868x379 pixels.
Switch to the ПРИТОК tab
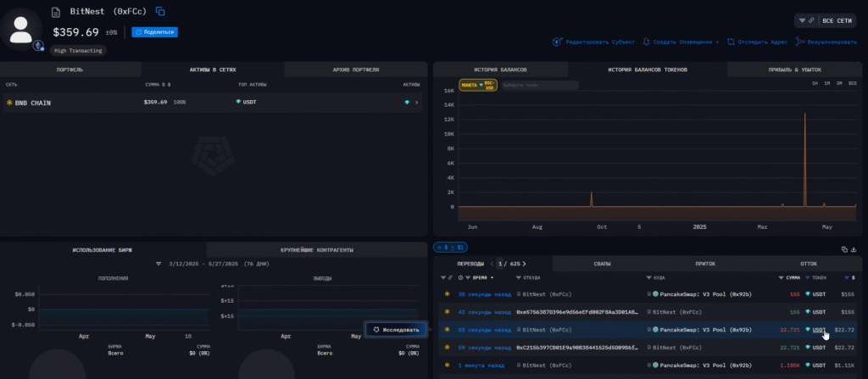click(705, 264)
